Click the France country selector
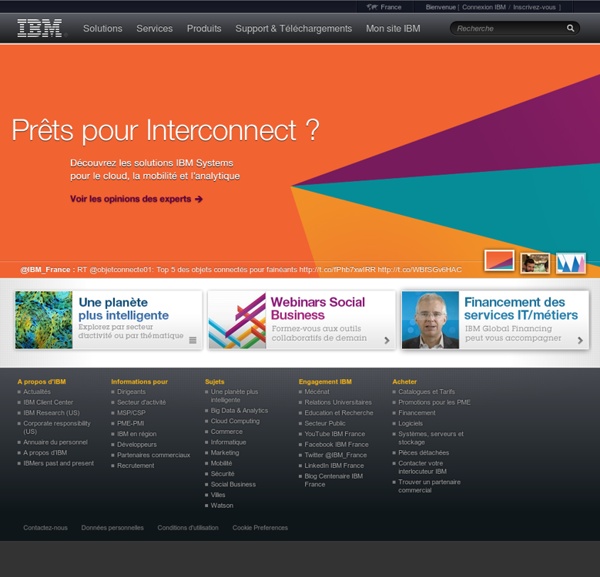The width and height of the screenshot is (600, 577). pos(384,7)
